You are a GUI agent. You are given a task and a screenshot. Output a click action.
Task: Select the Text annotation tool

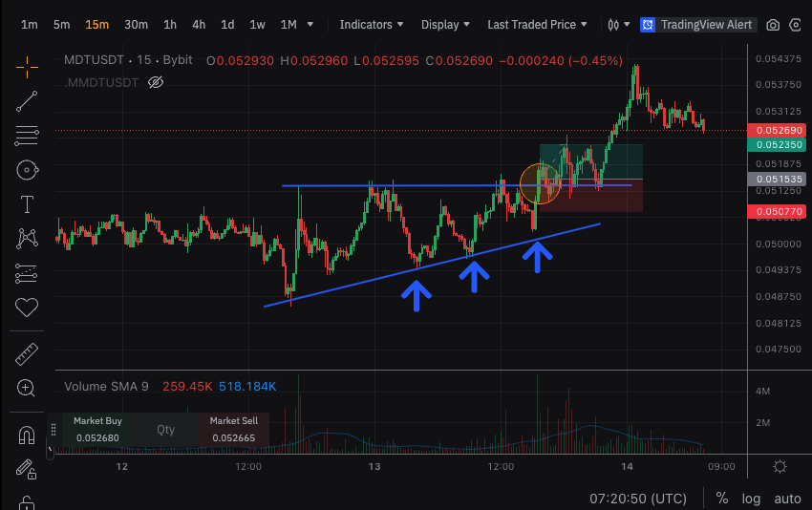(x=27, y=204)
